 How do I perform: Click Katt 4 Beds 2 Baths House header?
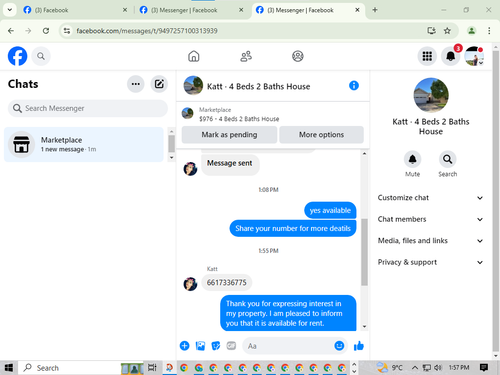tap(258, 86)
